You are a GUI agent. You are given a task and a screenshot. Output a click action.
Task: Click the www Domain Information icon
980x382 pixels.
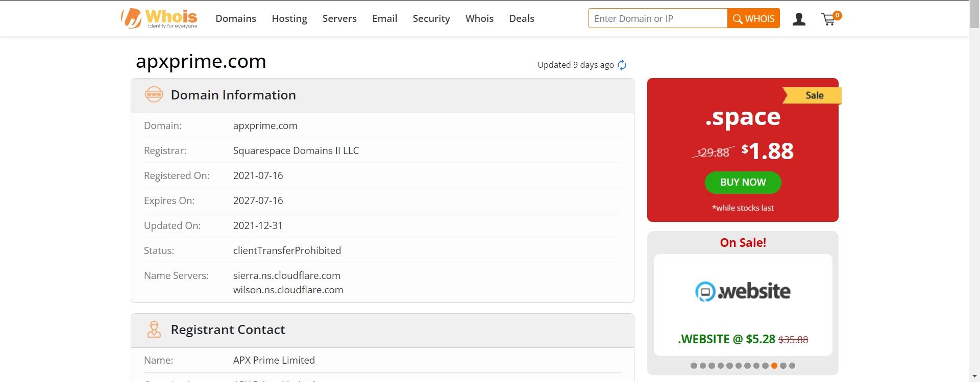[x=154, y=95]
